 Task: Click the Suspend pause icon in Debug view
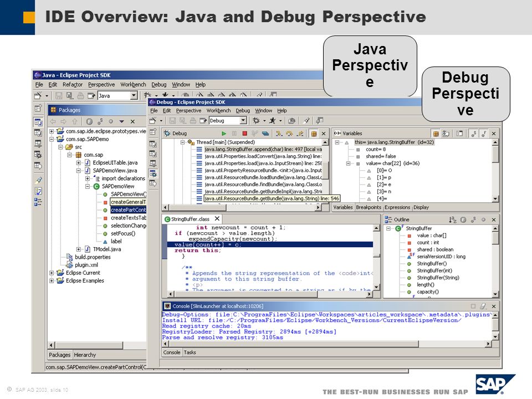click(234, 134)
